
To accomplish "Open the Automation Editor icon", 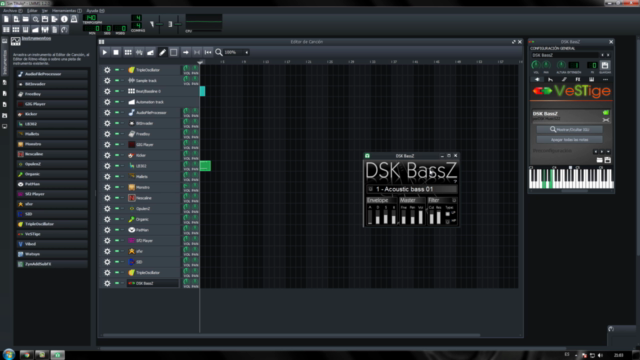I will pyautogui.click(x=36, y=29).
